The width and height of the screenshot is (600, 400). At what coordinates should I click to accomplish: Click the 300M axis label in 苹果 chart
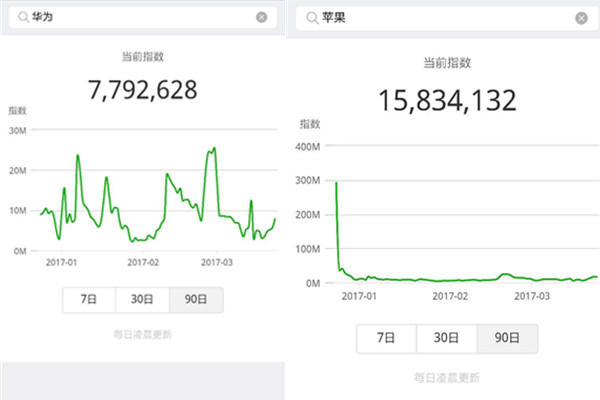pos(308,181)
